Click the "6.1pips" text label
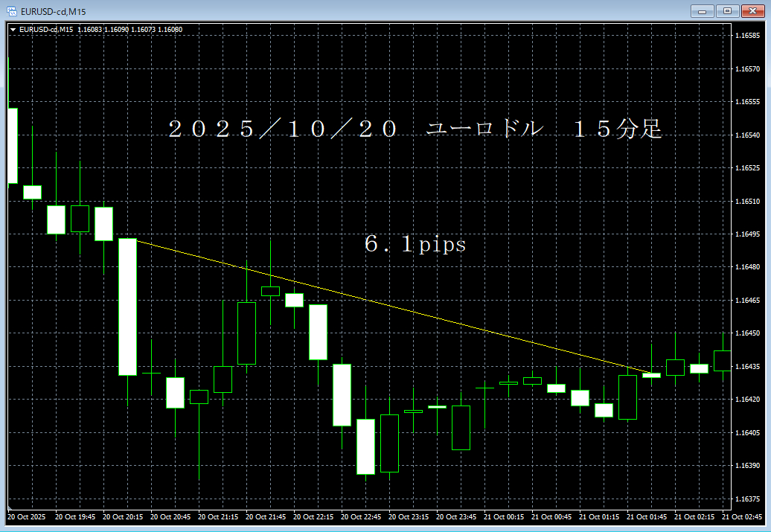771x532 pixels. (415, 245)
